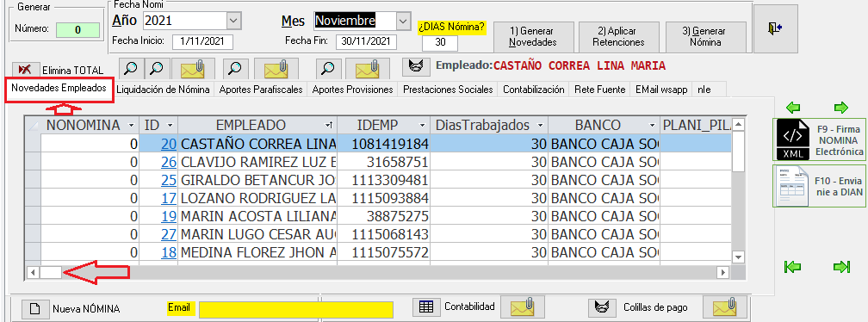Select IDEMP cell 1115093884

(x=383, y=198)
